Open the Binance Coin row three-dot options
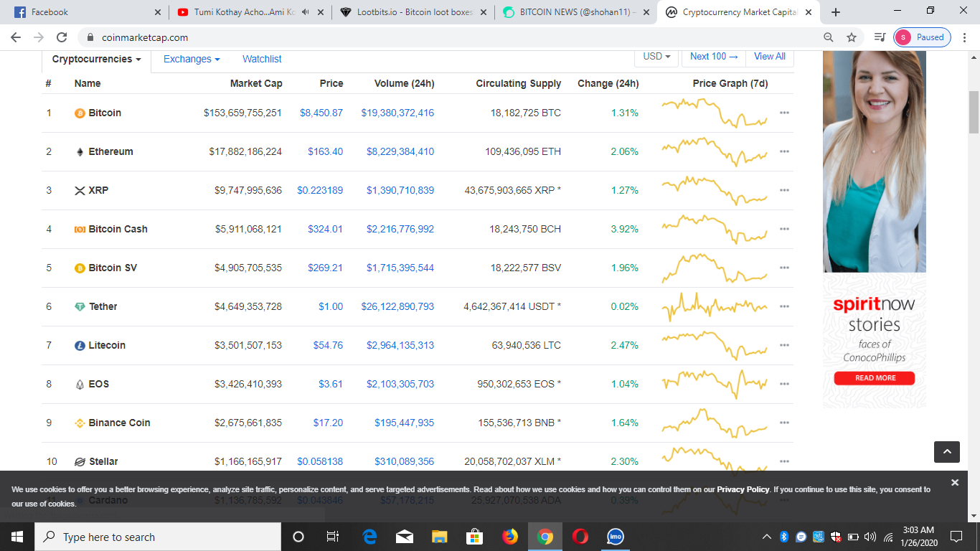980x551 pixels. (x=784, y=423)
